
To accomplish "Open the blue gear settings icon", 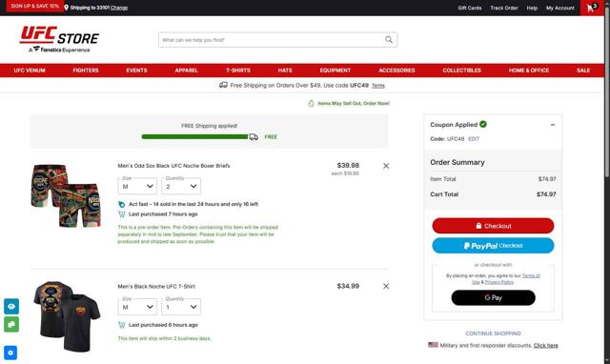I will (10, 353).
